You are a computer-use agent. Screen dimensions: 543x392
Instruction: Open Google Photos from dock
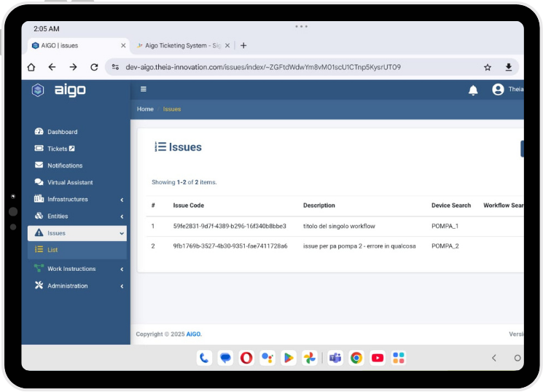310,358
